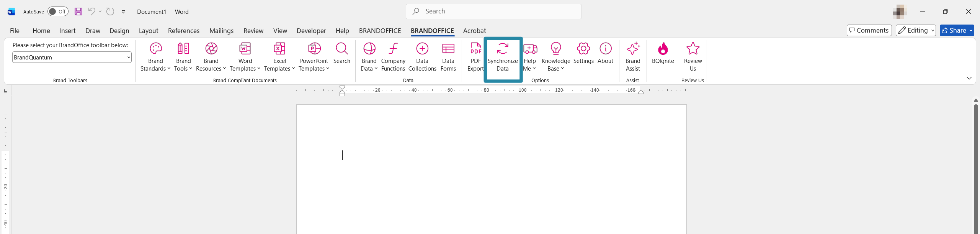The height and width of the screenshot is (234, 980).
Task: Open PowerPoint Templates menu
Action: (314, 57)
